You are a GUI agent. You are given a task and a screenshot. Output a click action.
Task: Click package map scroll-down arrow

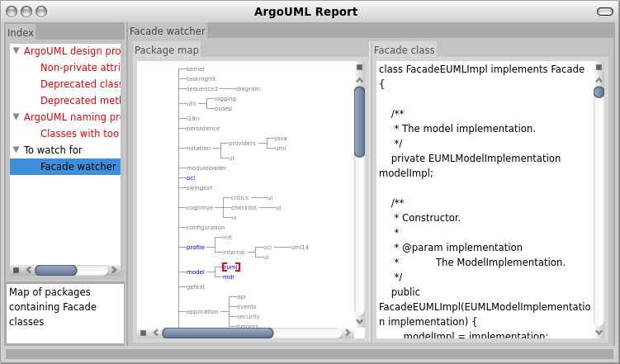359,321
